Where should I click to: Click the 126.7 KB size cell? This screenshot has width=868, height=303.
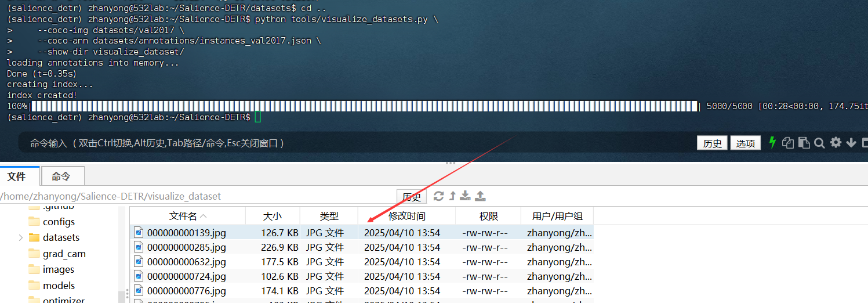pyautogui.click(x=279, y=233)
